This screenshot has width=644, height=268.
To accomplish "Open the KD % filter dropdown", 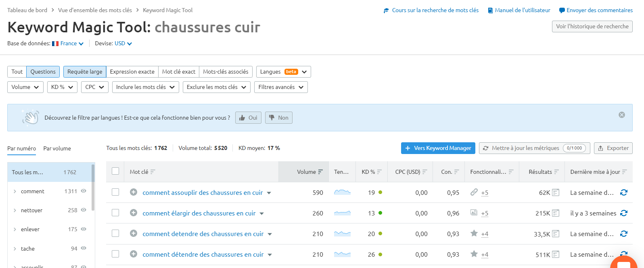I will tap(62, 87).
